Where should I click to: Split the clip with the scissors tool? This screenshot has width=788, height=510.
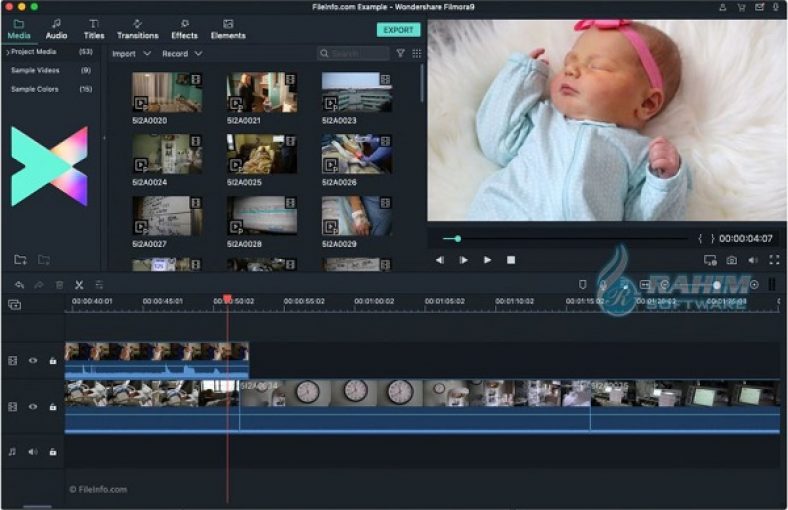pos(79,285)
